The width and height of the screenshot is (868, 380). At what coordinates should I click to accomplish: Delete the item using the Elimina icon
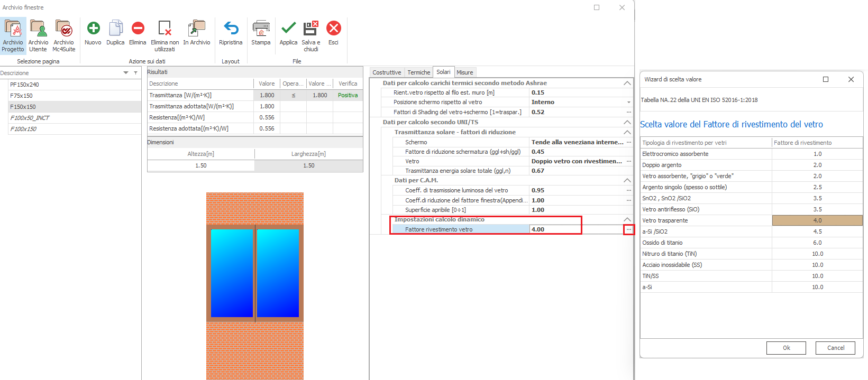(x=138, y=33)
